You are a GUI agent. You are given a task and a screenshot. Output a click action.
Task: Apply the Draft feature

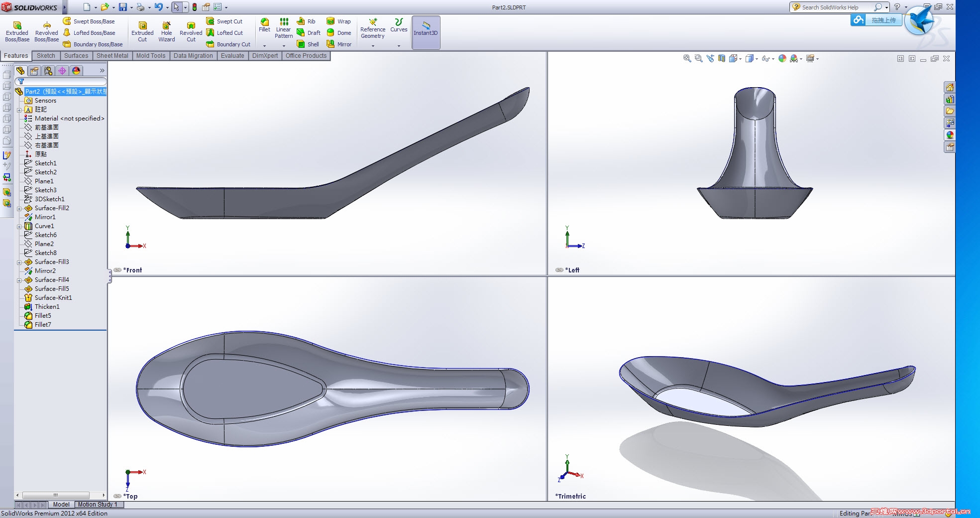click(309, 33)
